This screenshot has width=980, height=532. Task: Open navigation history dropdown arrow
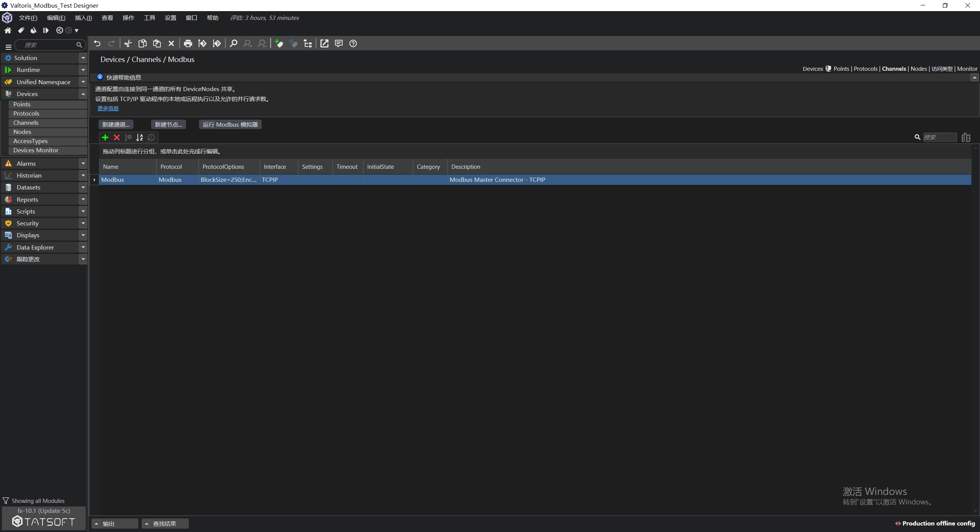coord(77,31)
